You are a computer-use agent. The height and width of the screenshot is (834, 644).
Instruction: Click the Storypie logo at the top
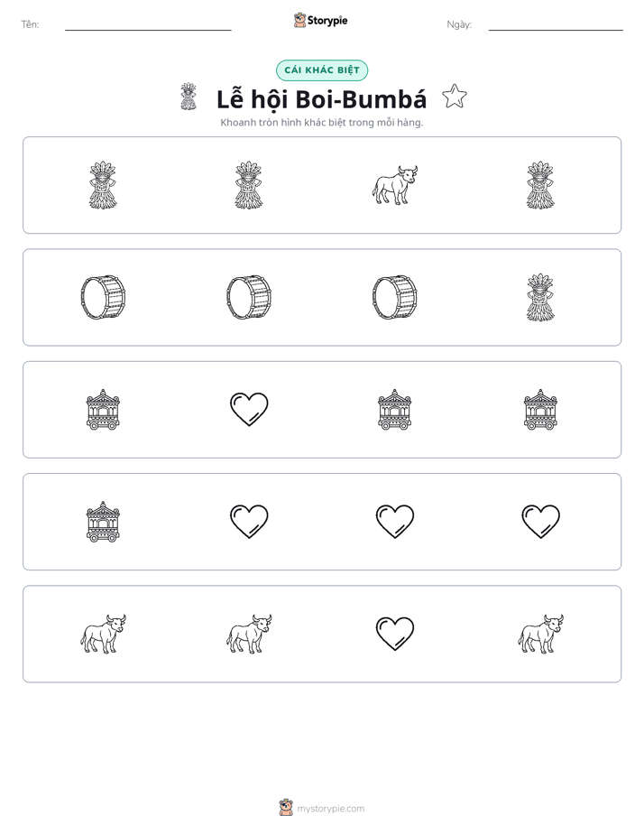pos(321,20)
